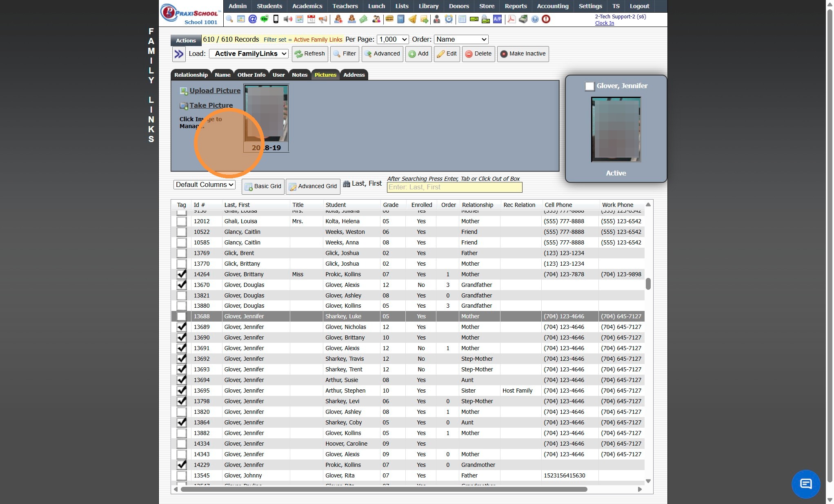Screen dimensions: 834x504
Task: Click the blue help question icon
Action: tap(535, 19)
